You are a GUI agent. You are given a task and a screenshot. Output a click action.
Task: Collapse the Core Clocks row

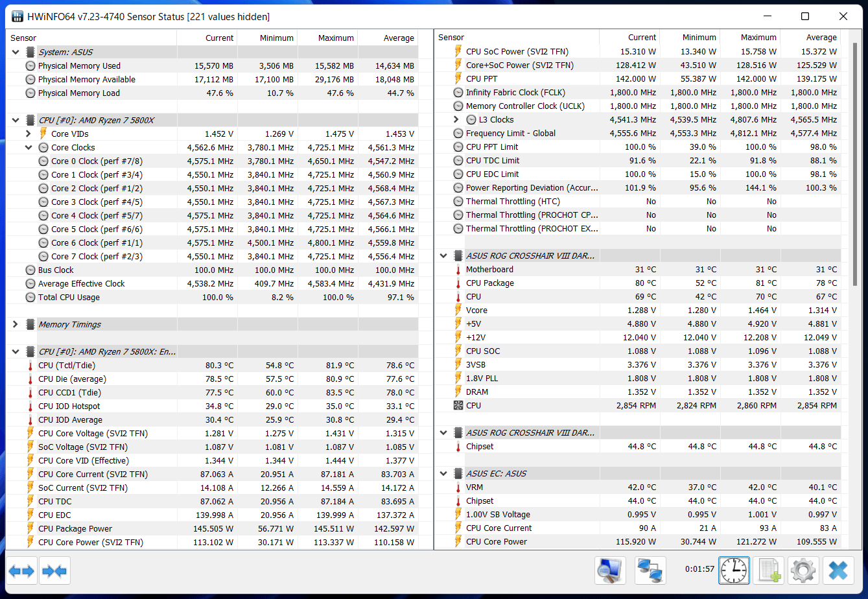(x=29, y=147)
